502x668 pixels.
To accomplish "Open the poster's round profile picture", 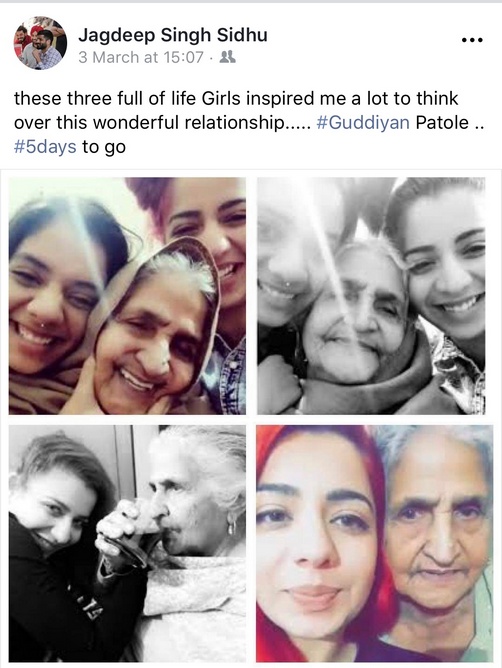I will click(40, 43).
